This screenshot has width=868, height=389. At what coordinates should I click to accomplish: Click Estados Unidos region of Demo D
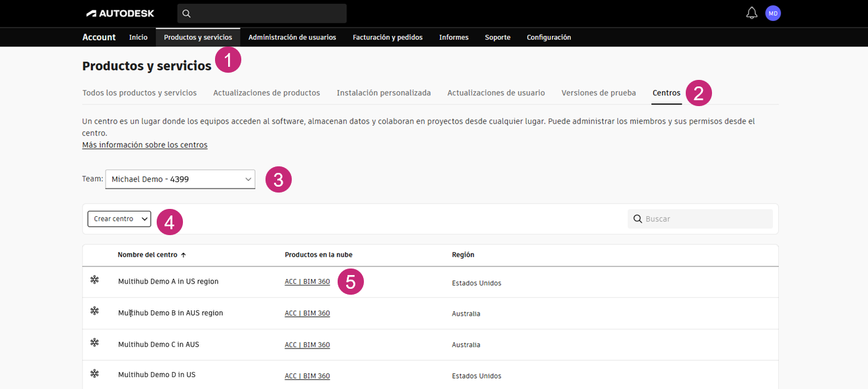477,377
